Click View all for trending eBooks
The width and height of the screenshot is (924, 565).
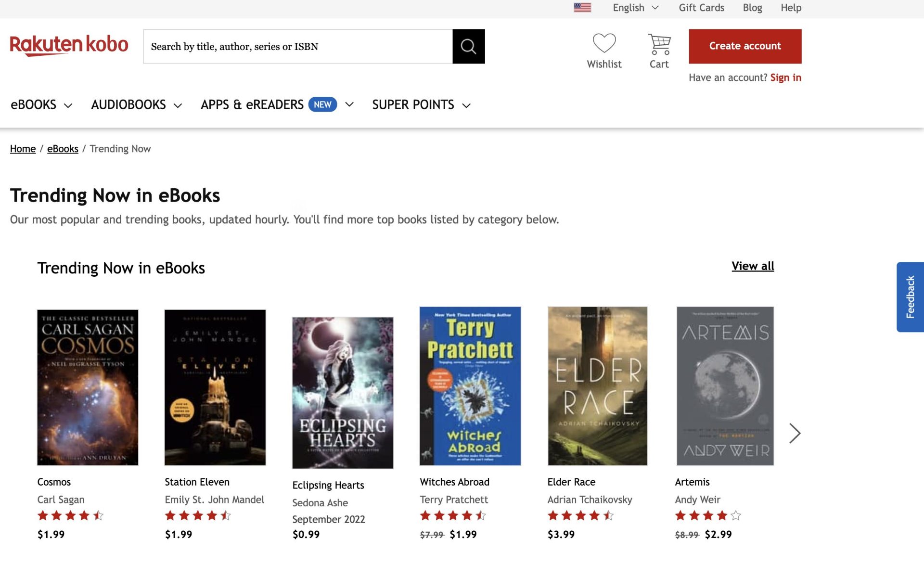(753, 266)
